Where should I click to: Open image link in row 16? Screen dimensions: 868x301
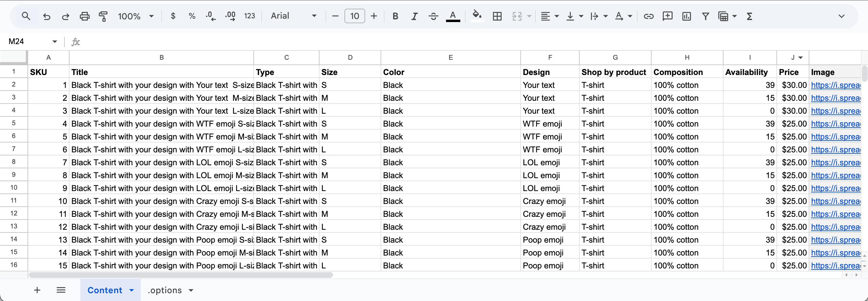[x=836, y=266]
